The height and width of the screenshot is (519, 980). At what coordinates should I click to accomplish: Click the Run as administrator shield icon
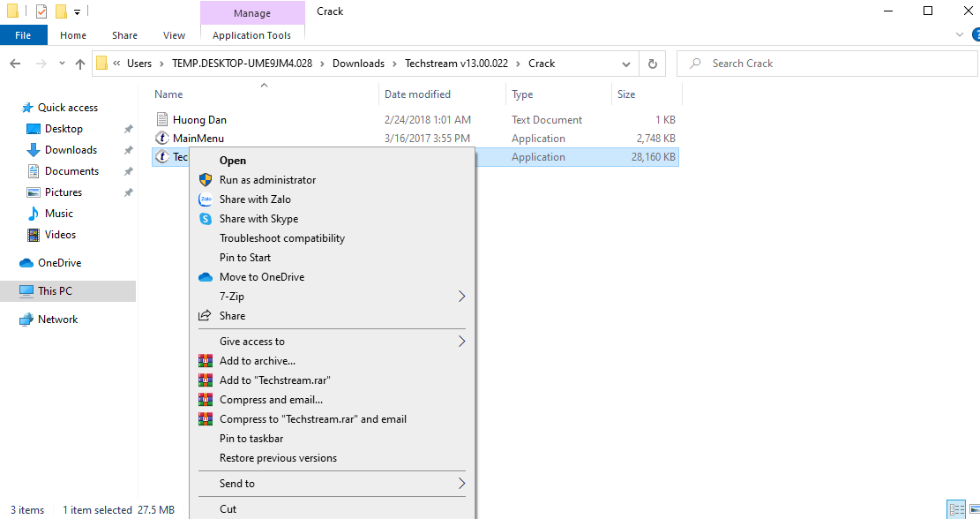tap(206, 180)
